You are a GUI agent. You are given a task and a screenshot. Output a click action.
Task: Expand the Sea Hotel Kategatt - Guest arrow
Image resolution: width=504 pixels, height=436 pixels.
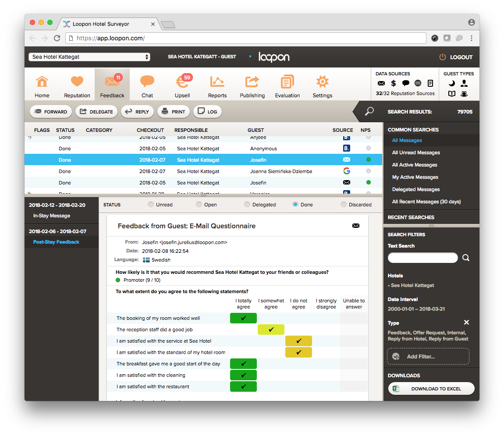pyautogui.click(x=250, y=57)
